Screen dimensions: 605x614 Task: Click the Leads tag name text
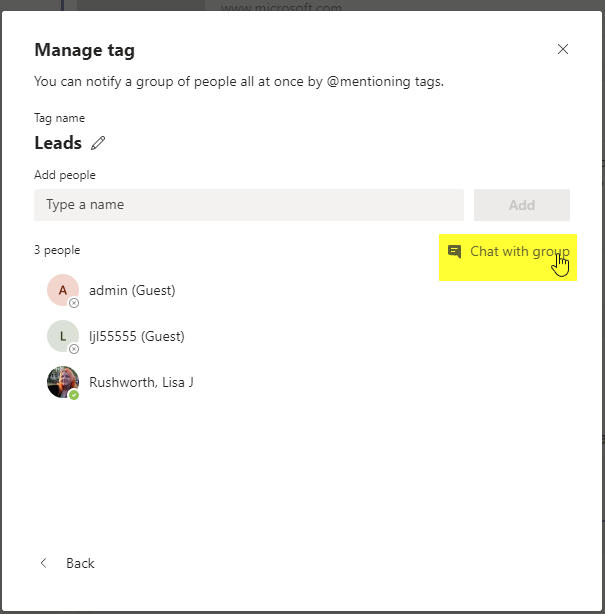point(58,143)
